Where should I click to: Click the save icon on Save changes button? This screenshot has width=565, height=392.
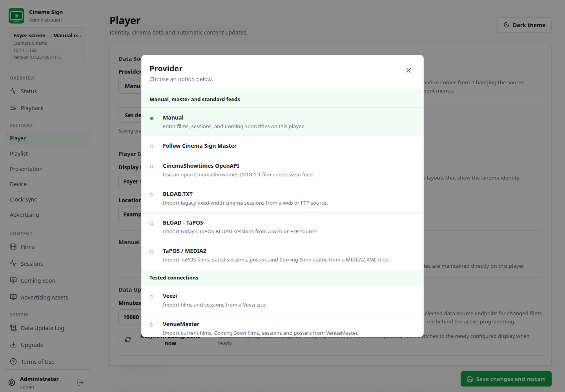coord(470,379)
